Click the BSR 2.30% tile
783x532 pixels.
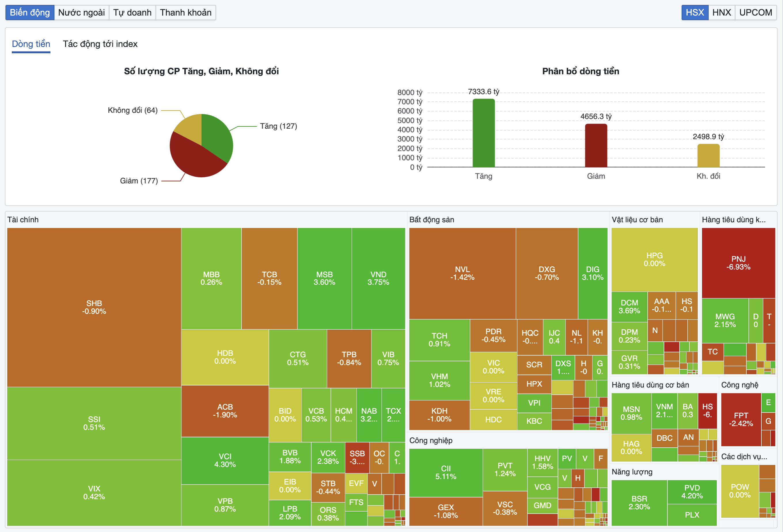click(639, 503)
